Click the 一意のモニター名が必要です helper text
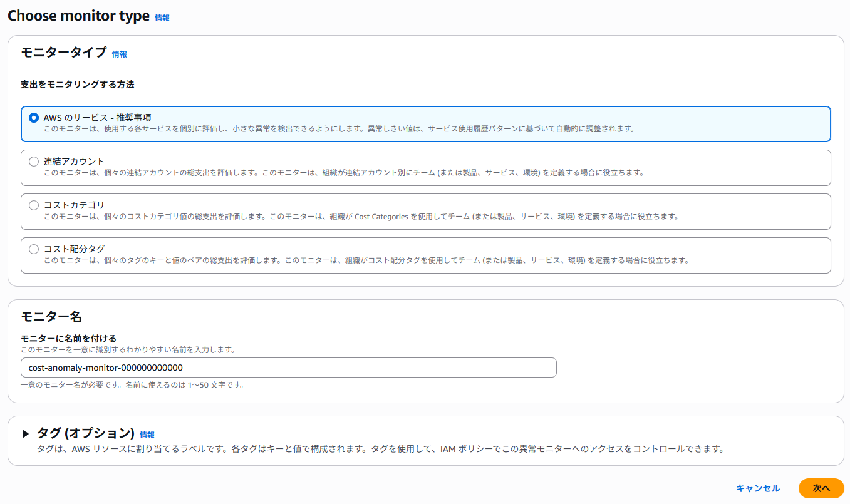850x504 pixels. [132, 384]
